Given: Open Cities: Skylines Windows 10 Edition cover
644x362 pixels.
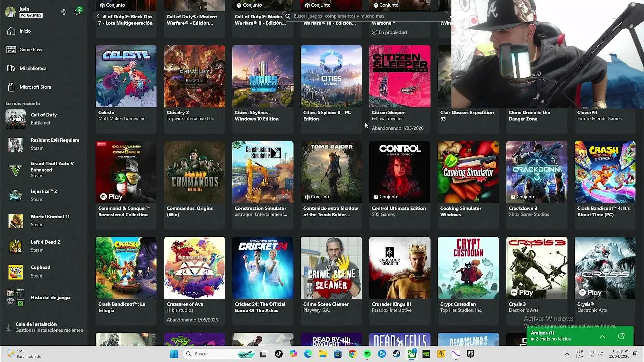Looking at the screenshot, I should pyautogui.click(x=263, y=76).
